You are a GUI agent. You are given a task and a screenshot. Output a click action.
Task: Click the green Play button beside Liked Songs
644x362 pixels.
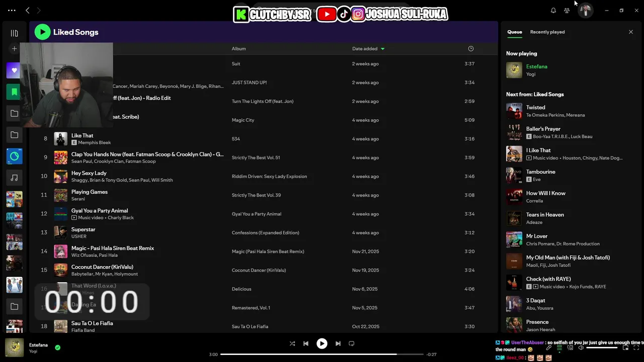42,32
